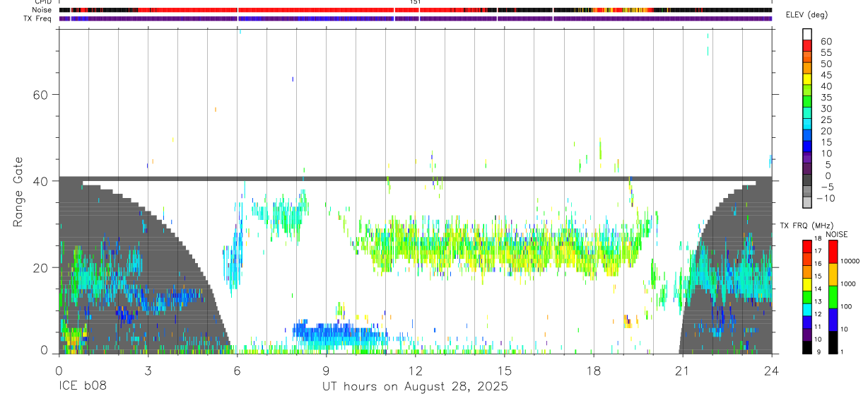868x401 pixels.
Task: Click x-axis tick label '15'
Action: point(504,369)
